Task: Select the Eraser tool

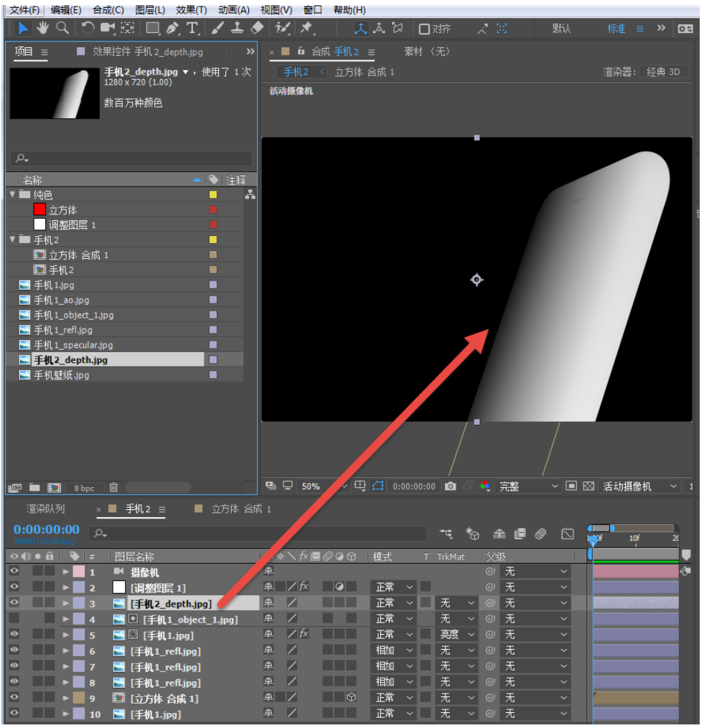Action: tap(257, 28)
